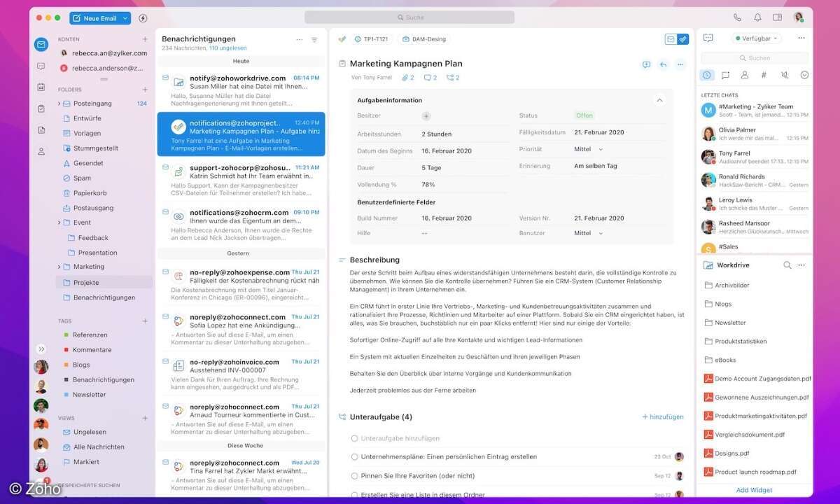This screenshot has width=840, height=504.
Task: Show more chat filters with the circled chevron
Action: click(x=804, y=75)
